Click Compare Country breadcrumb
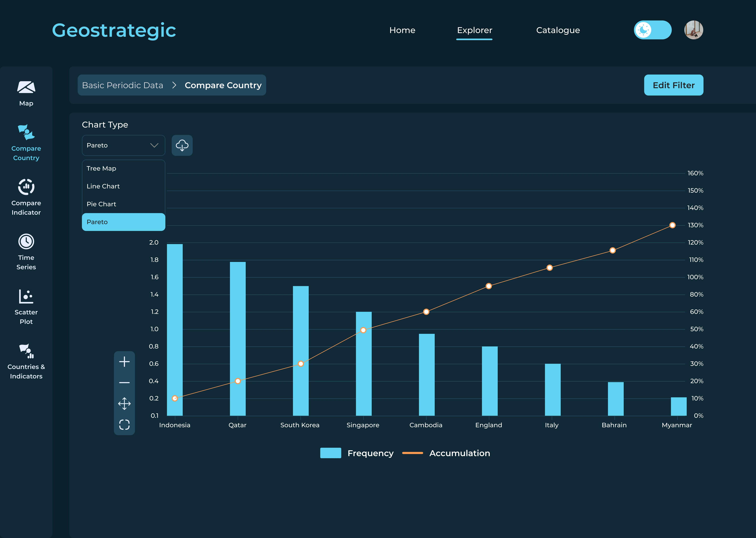 223,85
